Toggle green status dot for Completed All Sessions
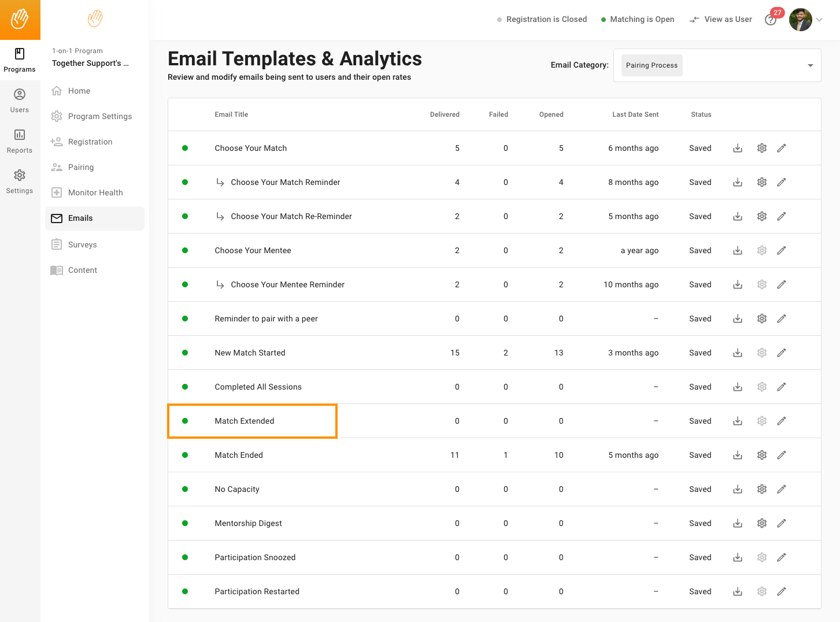This screenshot has height=622, width=840. [x=185, y=387]
